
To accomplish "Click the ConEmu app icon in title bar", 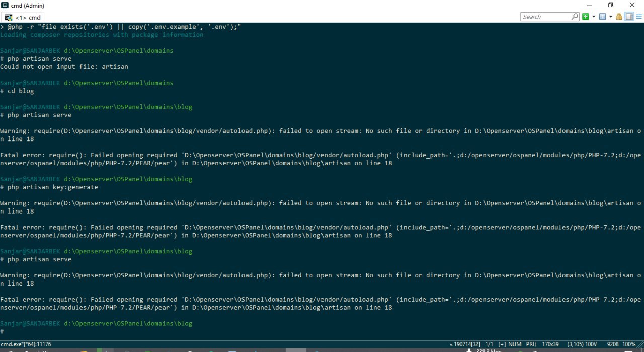I will pos(5,5).
